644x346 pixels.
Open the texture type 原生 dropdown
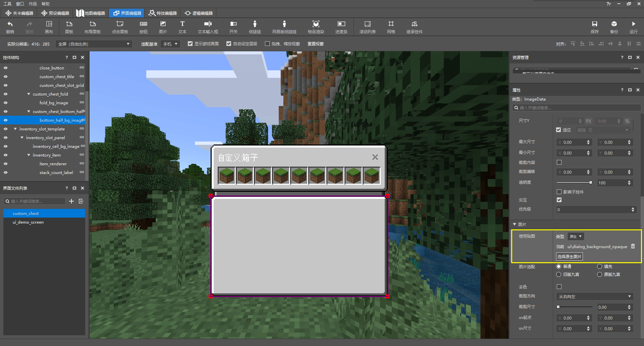[x=576, y=236]
